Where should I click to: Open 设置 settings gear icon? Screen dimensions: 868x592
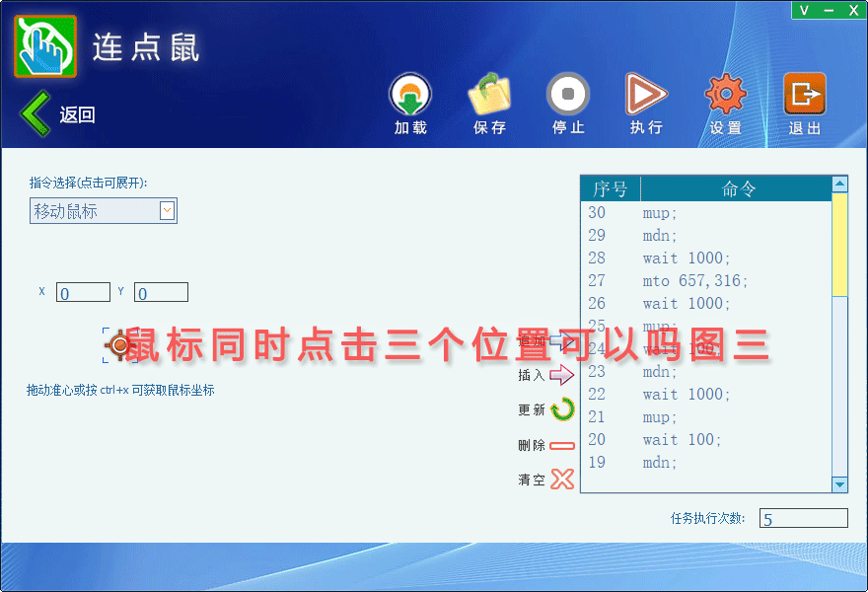coord(725,94)
